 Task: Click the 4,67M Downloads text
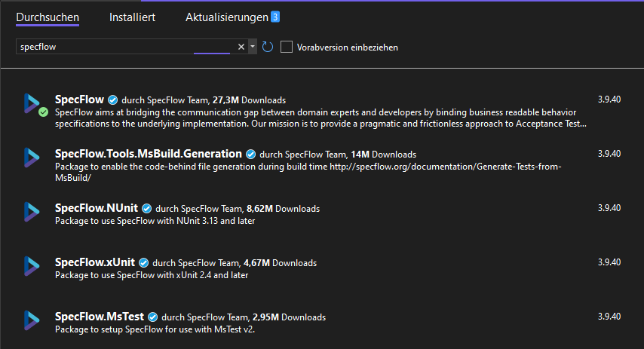tap(280, 263)
